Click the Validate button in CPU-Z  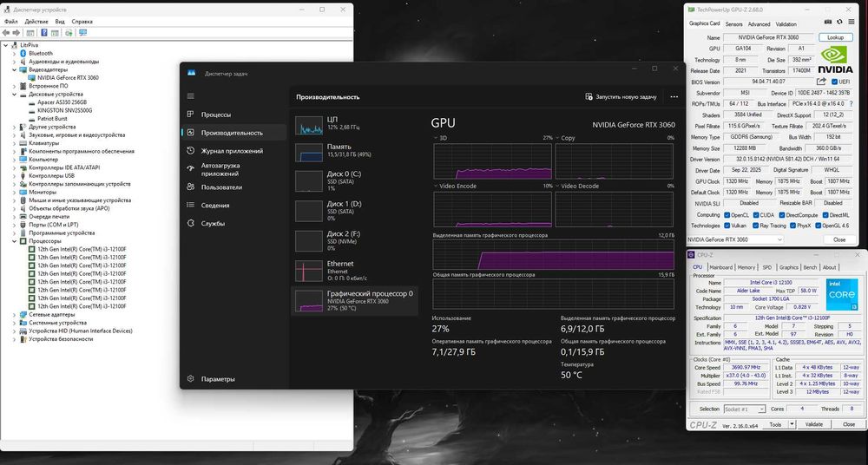point(813,424)
